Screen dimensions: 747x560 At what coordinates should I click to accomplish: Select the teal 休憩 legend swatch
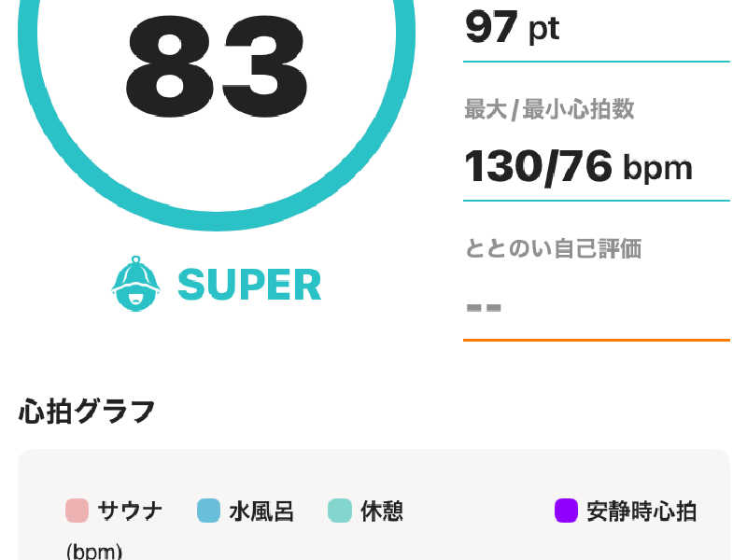340,511
